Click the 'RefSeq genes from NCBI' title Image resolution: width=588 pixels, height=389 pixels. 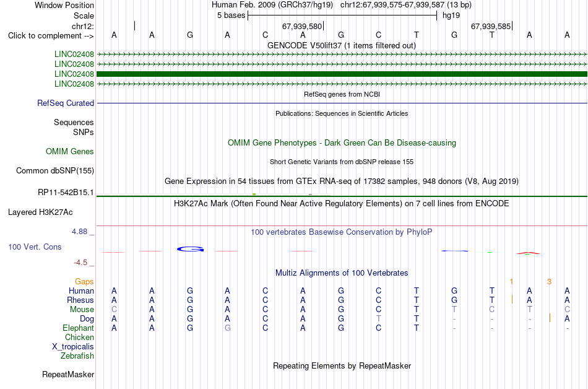coord(342,94)
